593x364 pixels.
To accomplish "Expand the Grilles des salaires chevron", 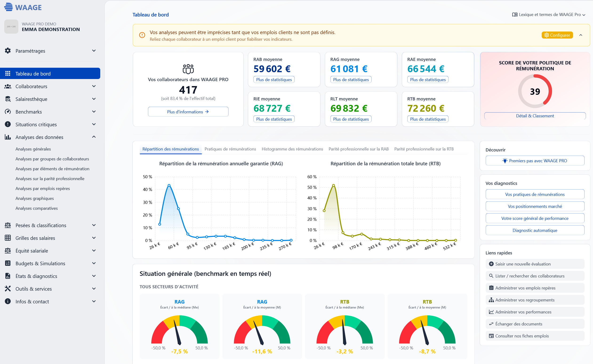I will pos(94,238).
